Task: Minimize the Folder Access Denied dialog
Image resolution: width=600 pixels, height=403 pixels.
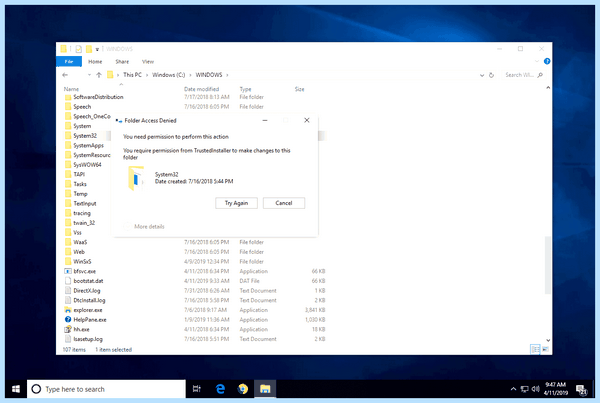Action: 265,120
